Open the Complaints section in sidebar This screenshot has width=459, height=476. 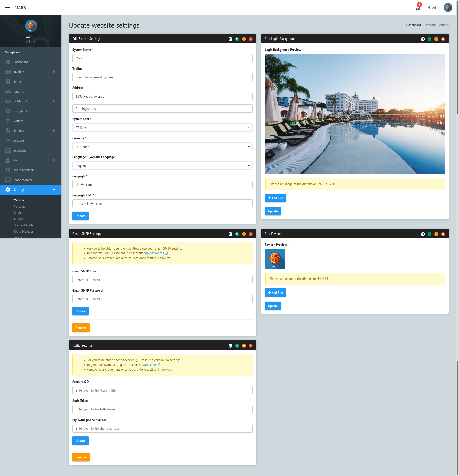coord(21,111)
